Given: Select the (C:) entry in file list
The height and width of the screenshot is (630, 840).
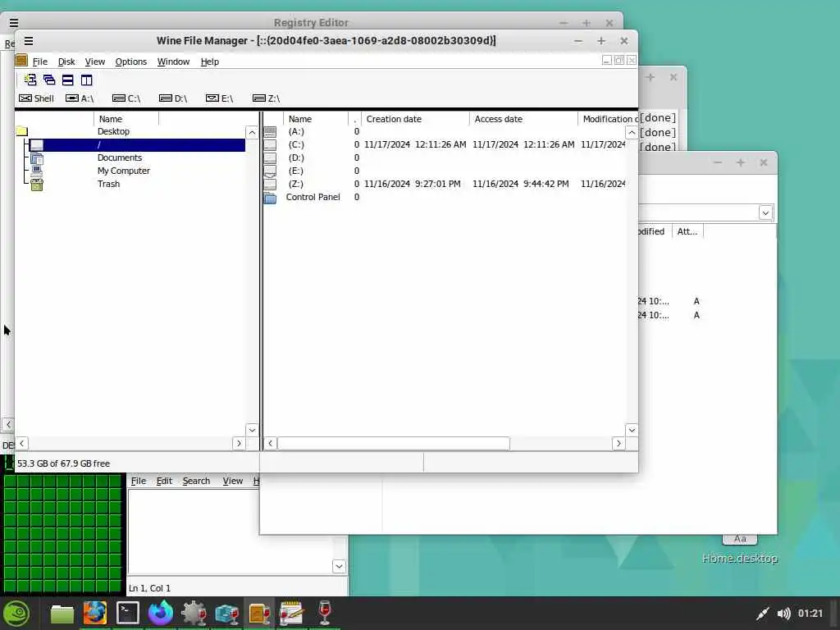Looking at the screenshot, I should coord(295,144).
